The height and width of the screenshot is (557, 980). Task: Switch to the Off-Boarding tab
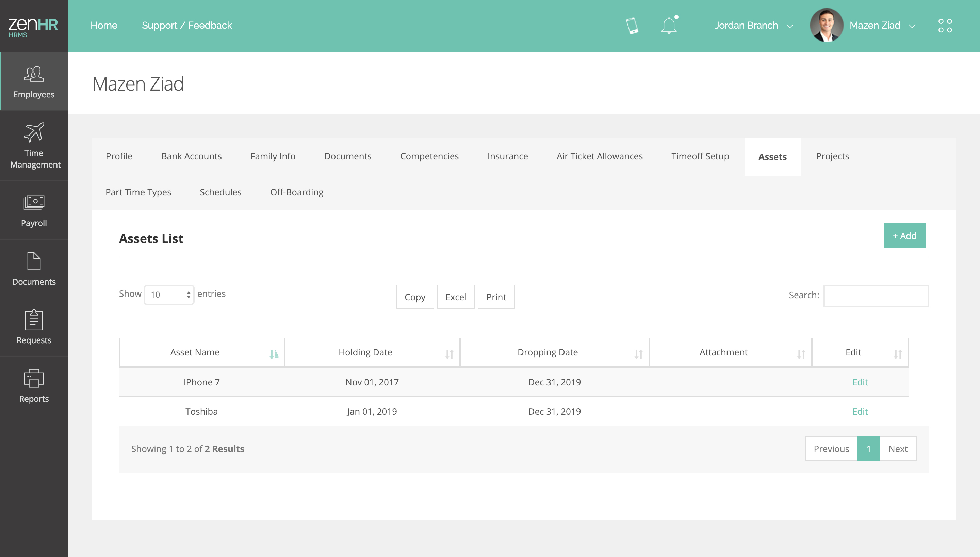pos(297,192)
